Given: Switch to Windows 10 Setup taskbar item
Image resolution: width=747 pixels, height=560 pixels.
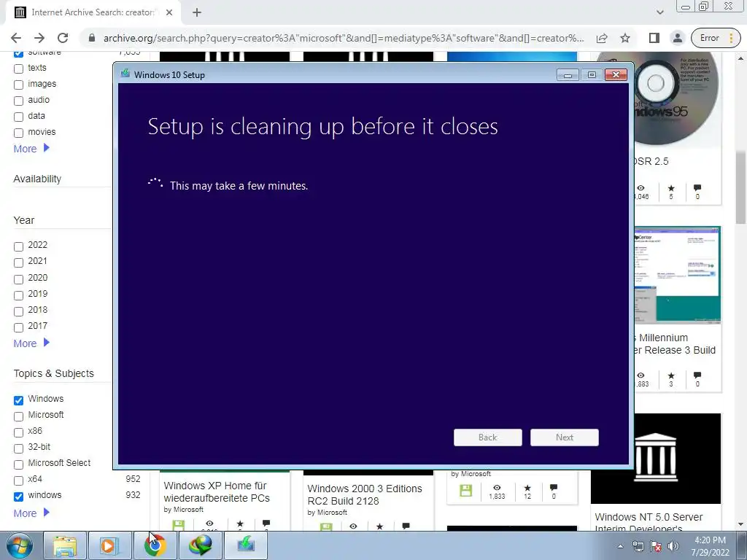Looking at the screenshot, I should click(x=246, y=545).
